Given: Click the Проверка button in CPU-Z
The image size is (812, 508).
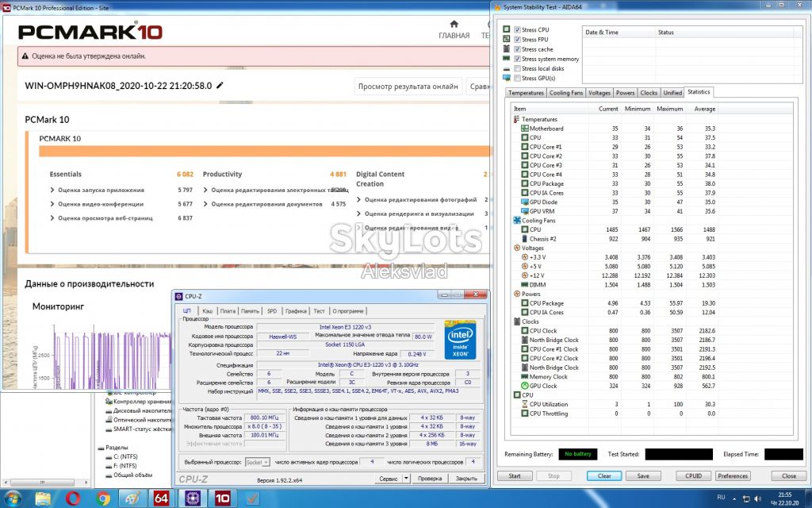Looking at the screenshot, I should (x=429, y=479).
